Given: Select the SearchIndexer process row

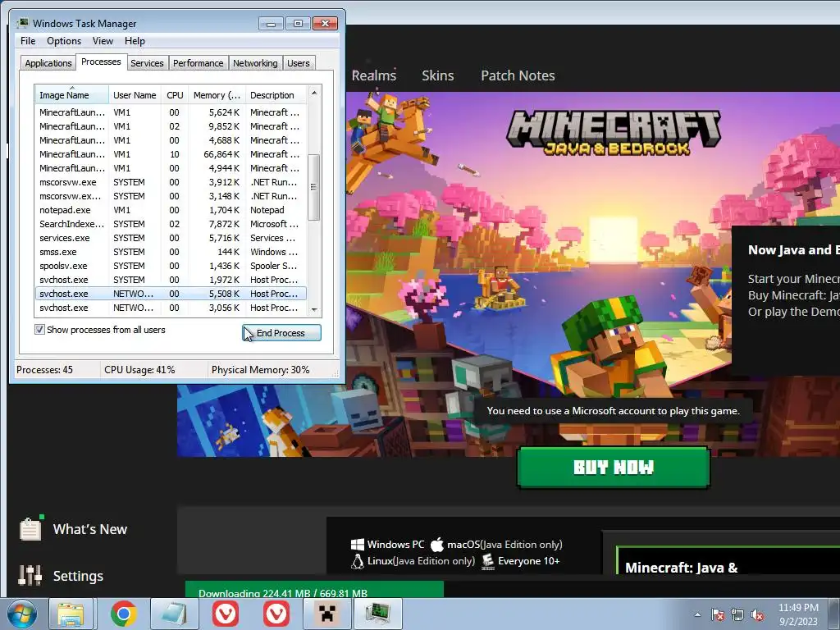Looking at the screenshot, I should pyautogui.click(x=171, y=224).
